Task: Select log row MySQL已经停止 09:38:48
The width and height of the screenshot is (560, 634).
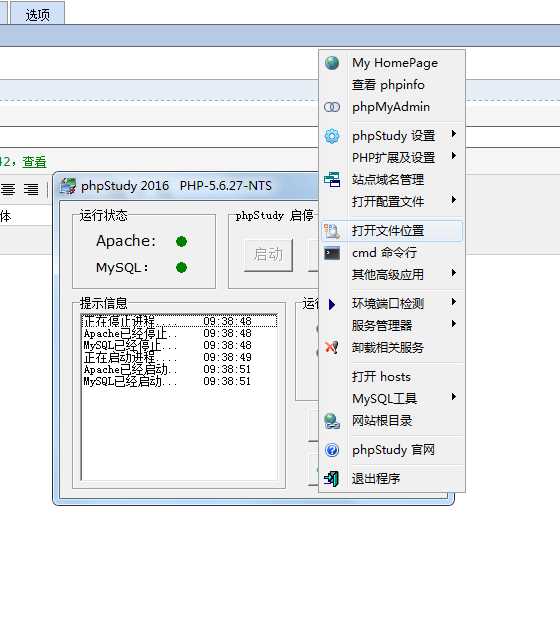Action: coord(179,345)
